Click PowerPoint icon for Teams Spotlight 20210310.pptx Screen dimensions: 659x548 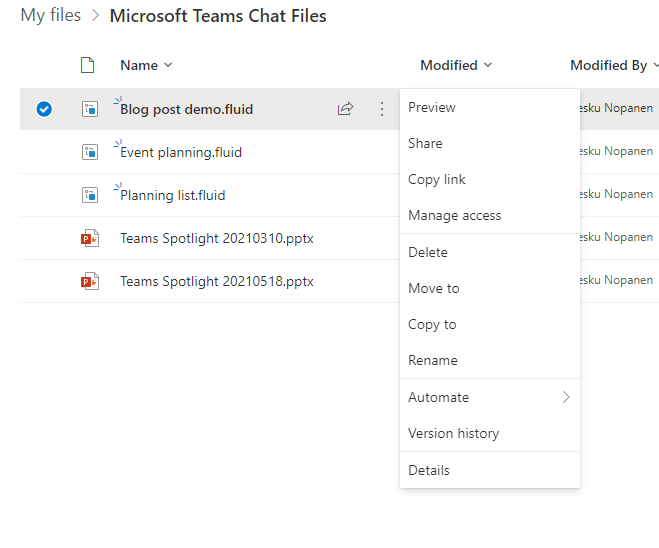click(90, 238)
